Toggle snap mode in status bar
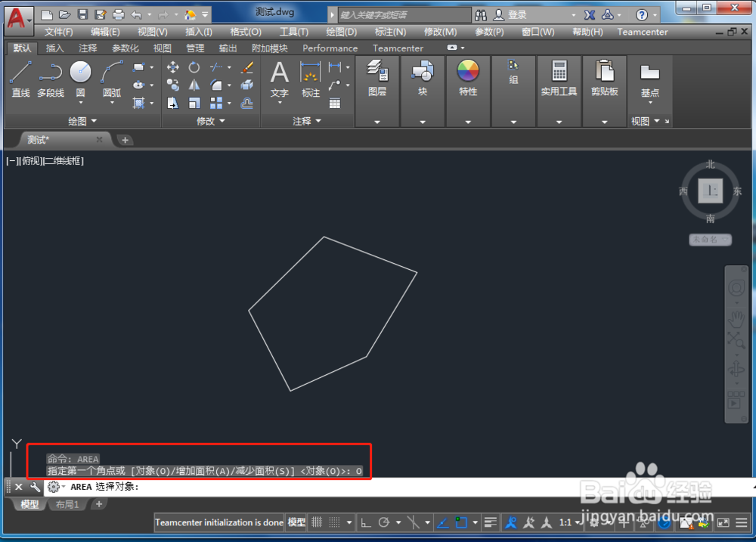 pos(334,522)
